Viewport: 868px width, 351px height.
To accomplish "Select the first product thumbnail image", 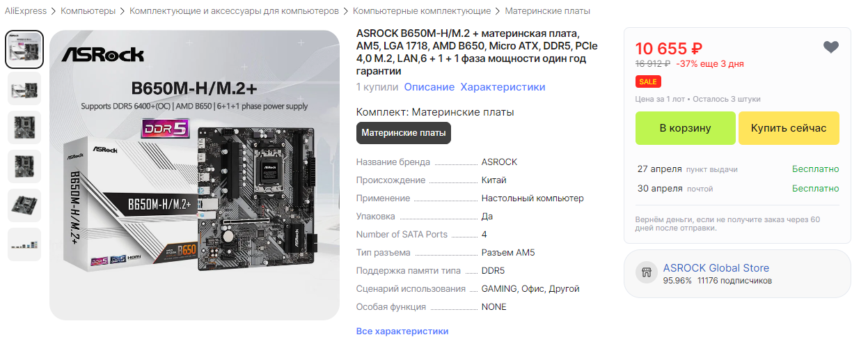I will [24, 49].
